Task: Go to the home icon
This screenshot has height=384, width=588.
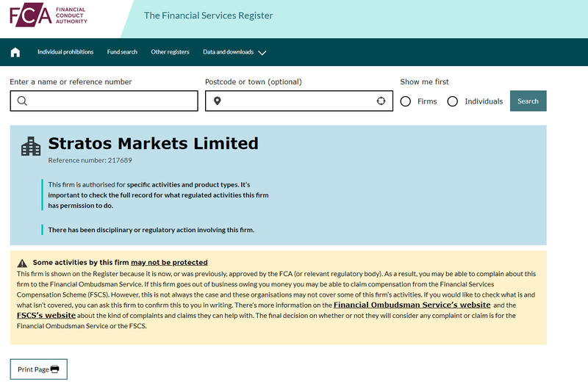Action: tap(15, 52)
